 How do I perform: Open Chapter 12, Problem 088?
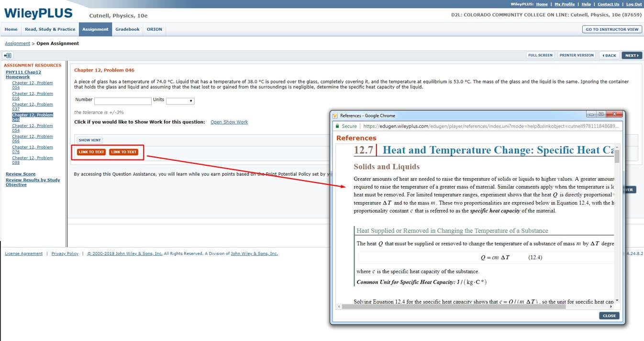pyautogui.click(x=33, y=160)
